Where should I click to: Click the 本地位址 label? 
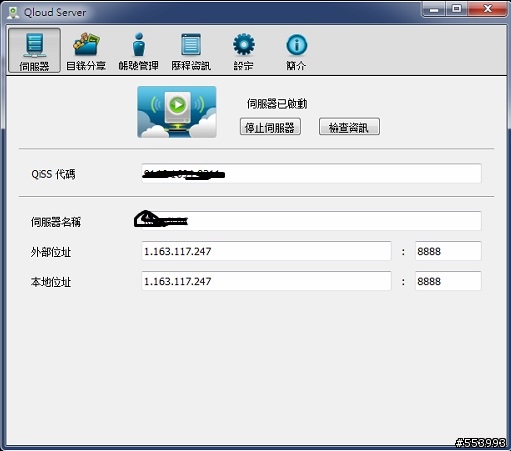click(x=51, y=282)
